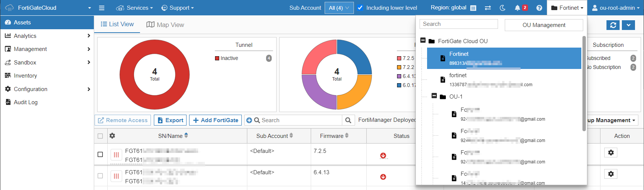Viewport: 644px width, 190px height.
Task: Click the notifications bell icon
Action: 518,8
